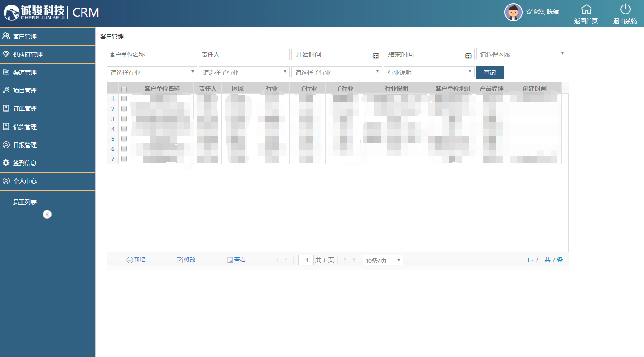This screenshot has height=357, width=644.
Task: Open the first 请选择子行业 dropdown
Action: click(244, 72)
